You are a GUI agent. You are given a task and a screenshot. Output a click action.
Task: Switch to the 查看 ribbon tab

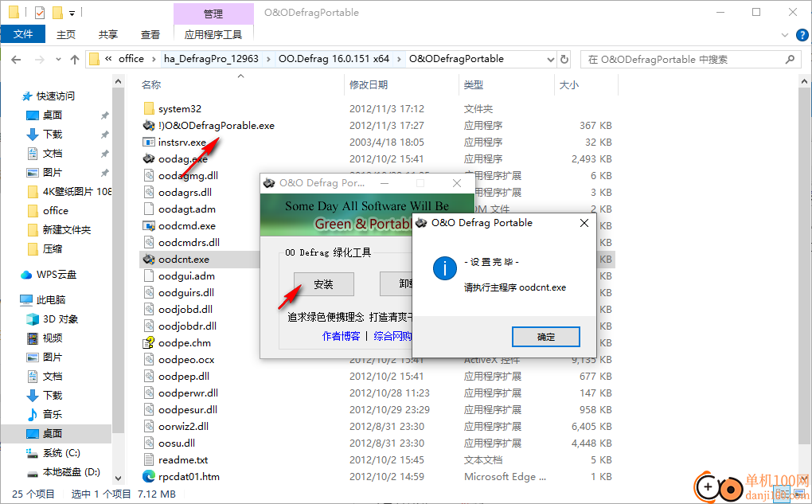coord(150,34)
